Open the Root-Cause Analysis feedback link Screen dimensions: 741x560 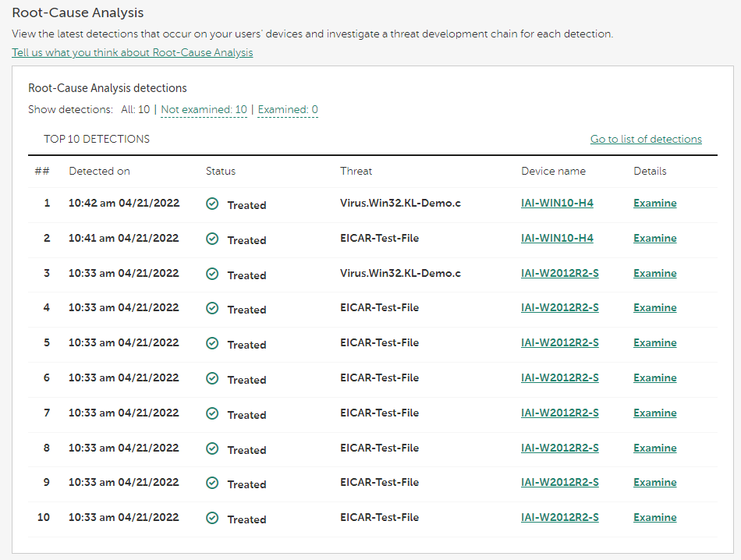(x=132, y=52)
